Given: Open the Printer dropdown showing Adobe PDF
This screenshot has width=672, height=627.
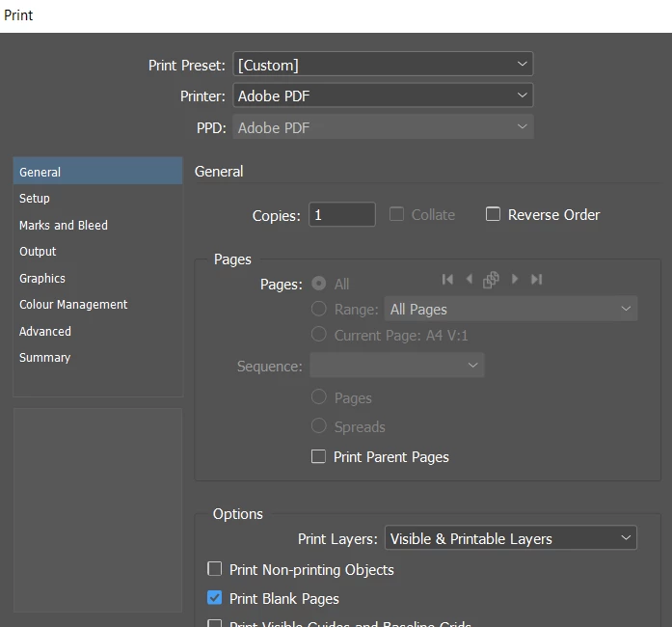Looking at the screenshot, I should [383, 95].
